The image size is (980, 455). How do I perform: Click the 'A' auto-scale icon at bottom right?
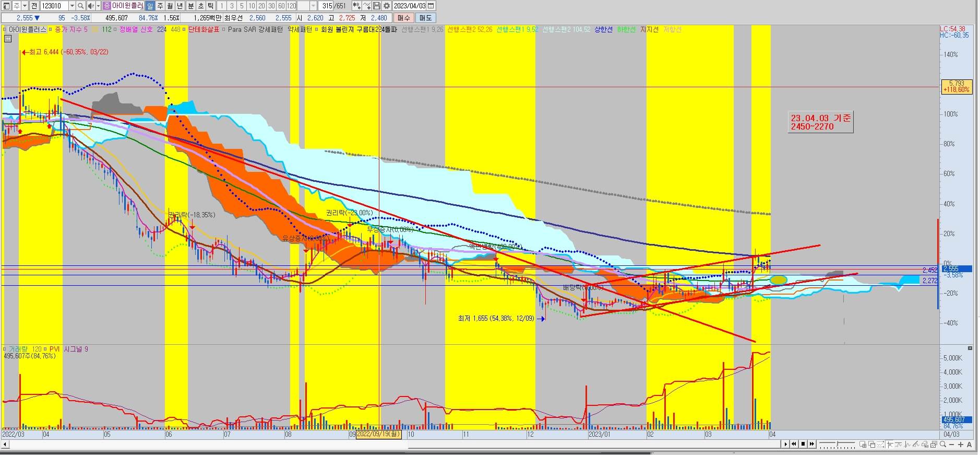pos(970,445)
